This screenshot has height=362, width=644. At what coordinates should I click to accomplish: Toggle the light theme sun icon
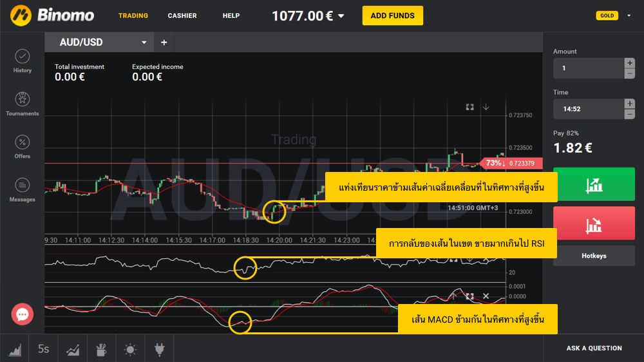[x=130, y=349]
